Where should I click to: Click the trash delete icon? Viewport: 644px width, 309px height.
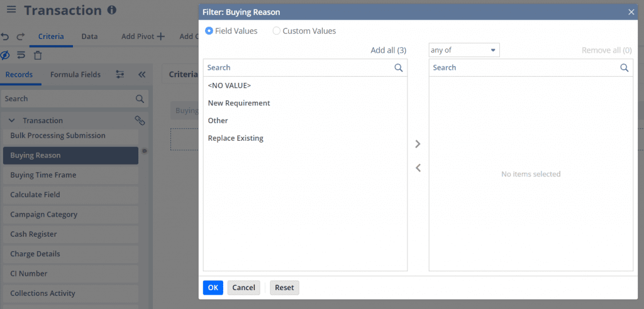tap(38, 55)
